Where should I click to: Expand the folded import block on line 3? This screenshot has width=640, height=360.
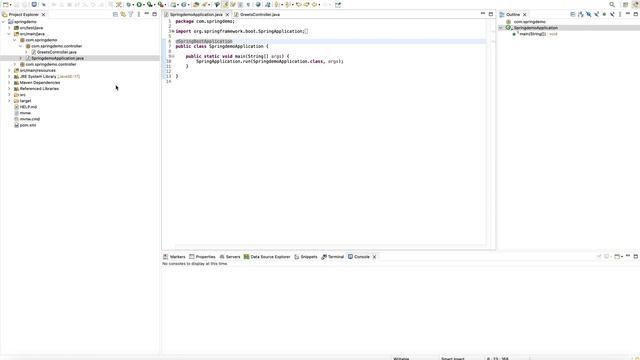click(173, 31)
